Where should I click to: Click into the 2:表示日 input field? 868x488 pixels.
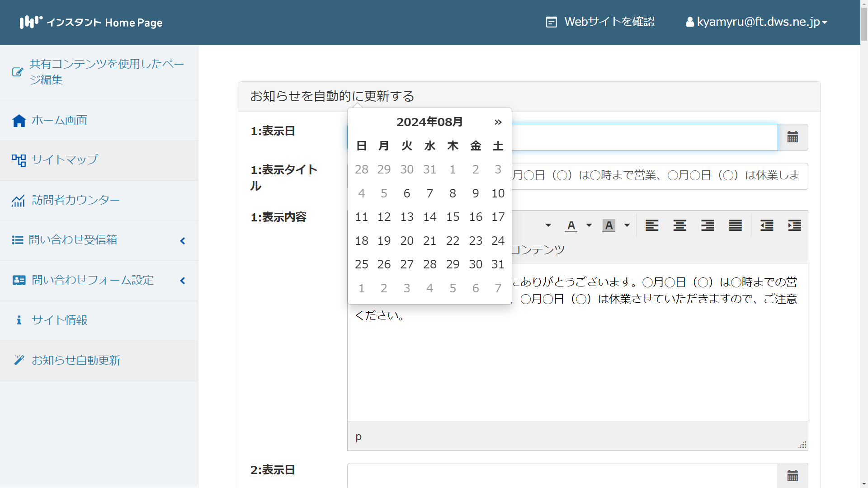(x=562, y=475)
